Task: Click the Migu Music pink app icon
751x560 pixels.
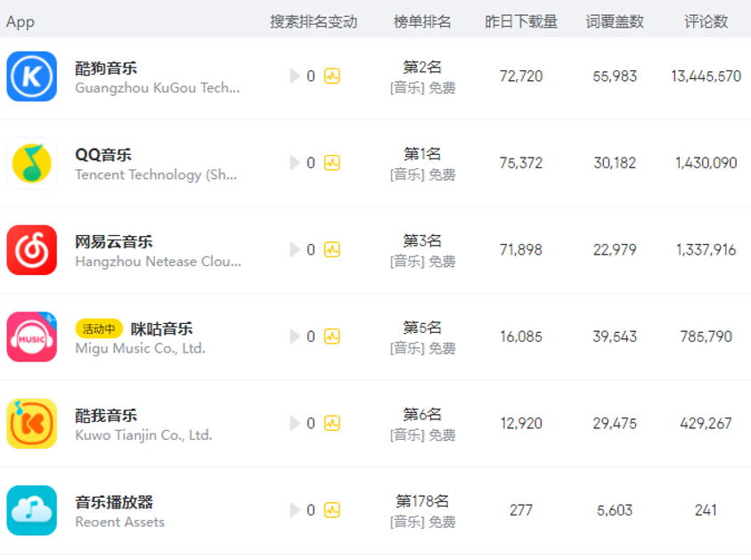Action: 32,337
